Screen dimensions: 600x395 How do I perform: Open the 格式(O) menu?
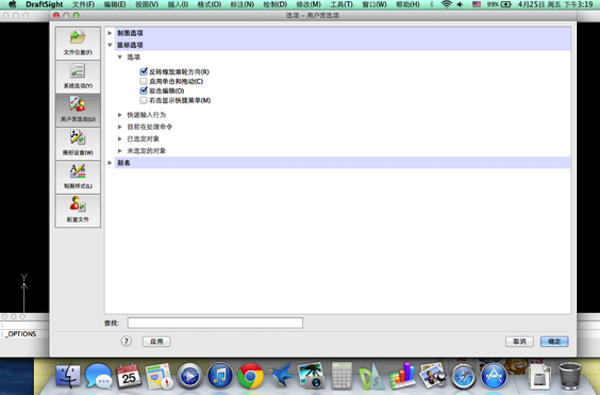pyautogui.click(x=209, y=5)
